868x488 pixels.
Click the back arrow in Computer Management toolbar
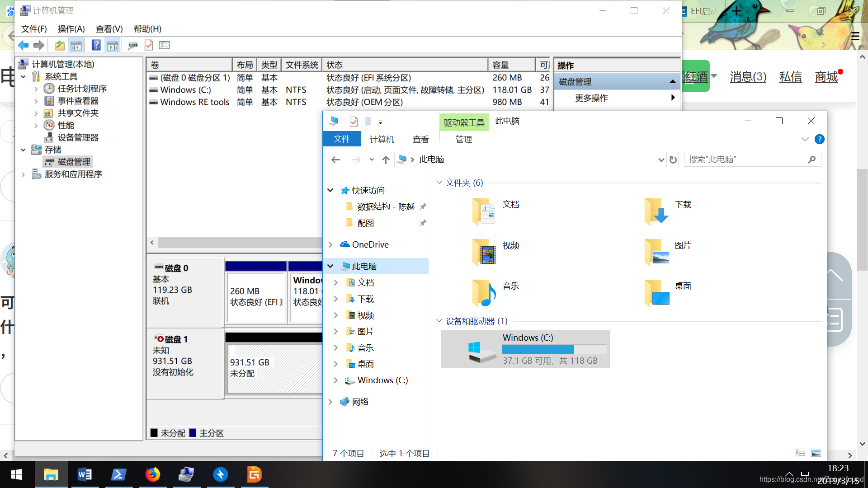click(23, 45)
